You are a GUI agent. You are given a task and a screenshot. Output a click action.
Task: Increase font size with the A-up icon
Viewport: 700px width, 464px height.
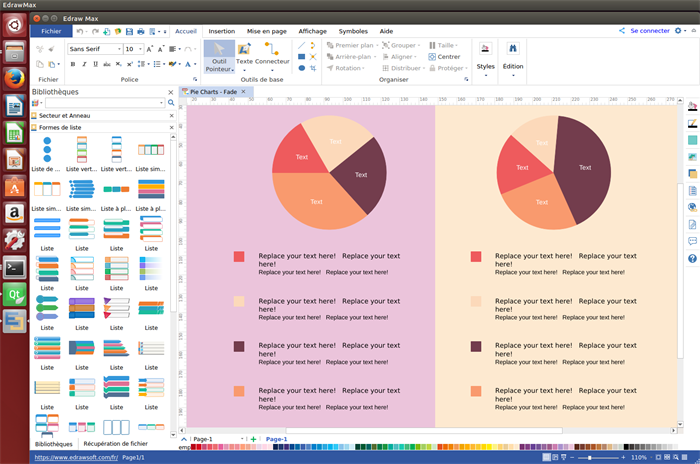(x=150, y=49)
